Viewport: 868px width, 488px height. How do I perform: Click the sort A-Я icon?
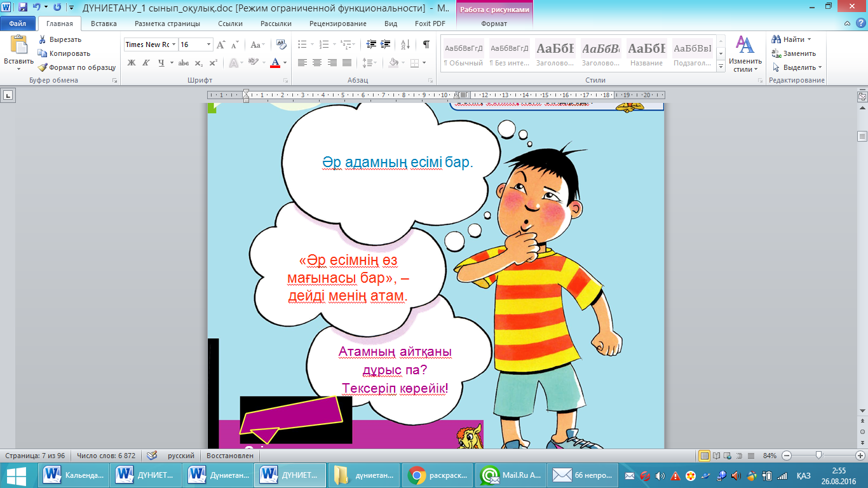tap(405, 44)
